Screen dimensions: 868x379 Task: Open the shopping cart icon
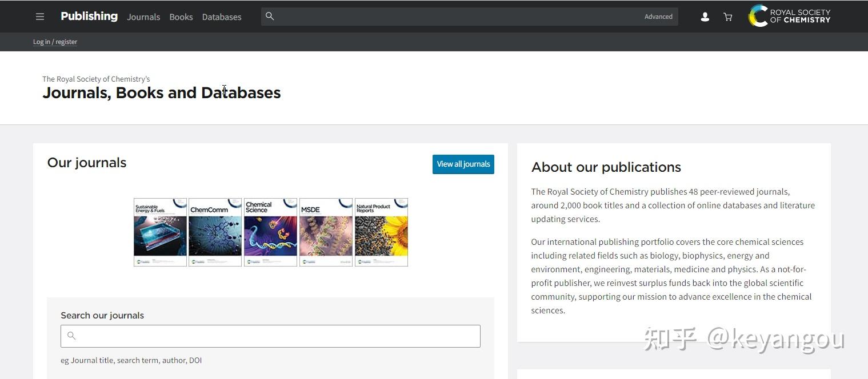coord(728,17)
